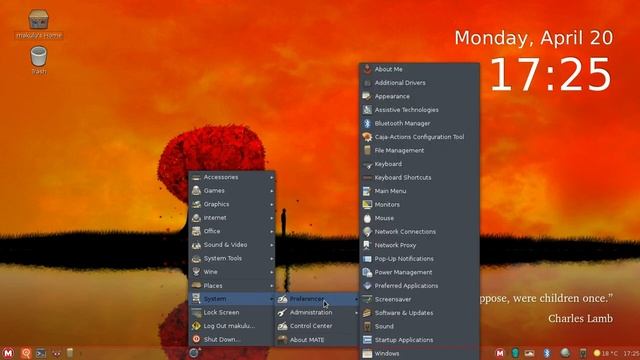Viewport: 640px width, 360px height.
Task: Open the weather applet showing 18 °C
Action: coord(606,353)
